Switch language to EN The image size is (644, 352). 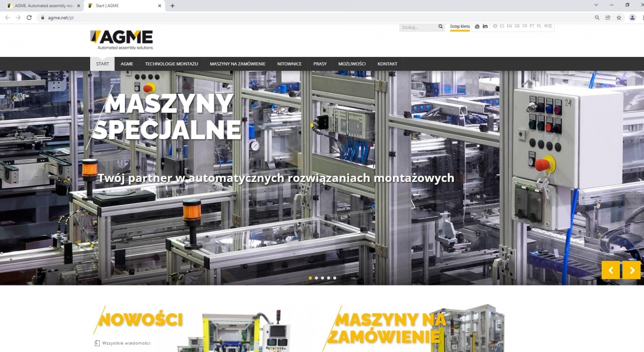(509, 26)
